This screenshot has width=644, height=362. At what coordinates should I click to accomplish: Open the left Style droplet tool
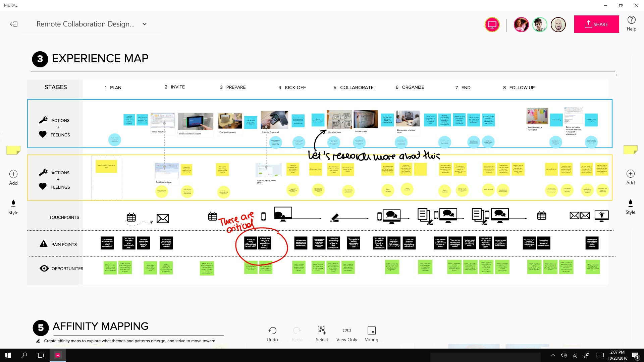[13, 203]
